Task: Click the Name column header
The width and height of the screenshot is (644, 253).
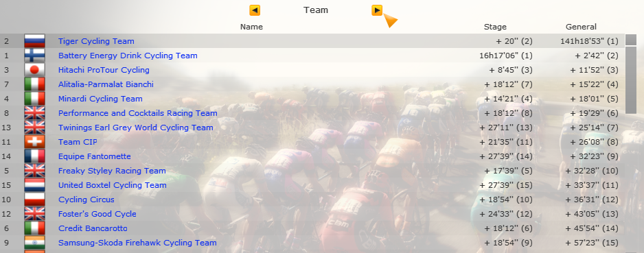Action: (251, 27)
